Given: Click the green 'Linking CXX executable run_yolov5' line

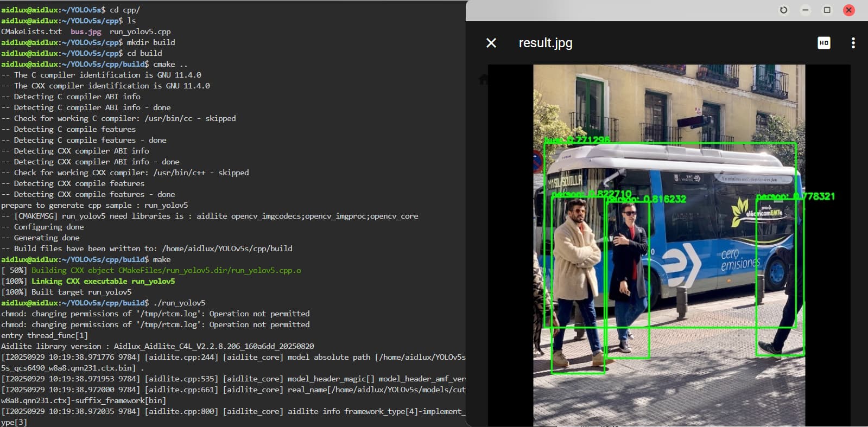Looking at the screenshot, I should [x=103, y=281].
